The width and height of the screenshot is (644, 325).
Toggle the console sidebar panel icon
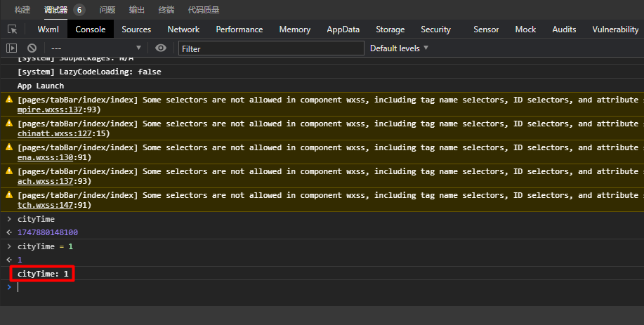[x=11, y=48]
